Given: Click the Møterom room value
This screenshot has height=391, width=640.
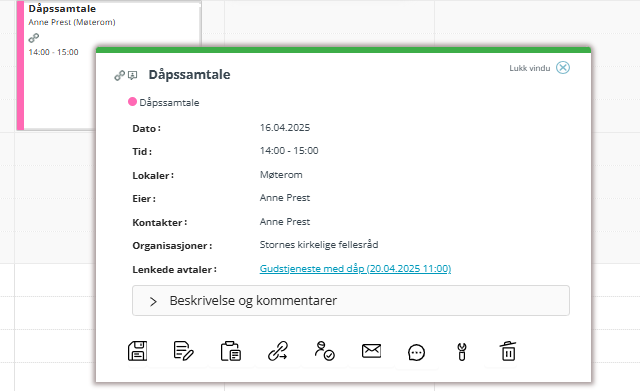Looking at the screenshot, I should [281, 175].
